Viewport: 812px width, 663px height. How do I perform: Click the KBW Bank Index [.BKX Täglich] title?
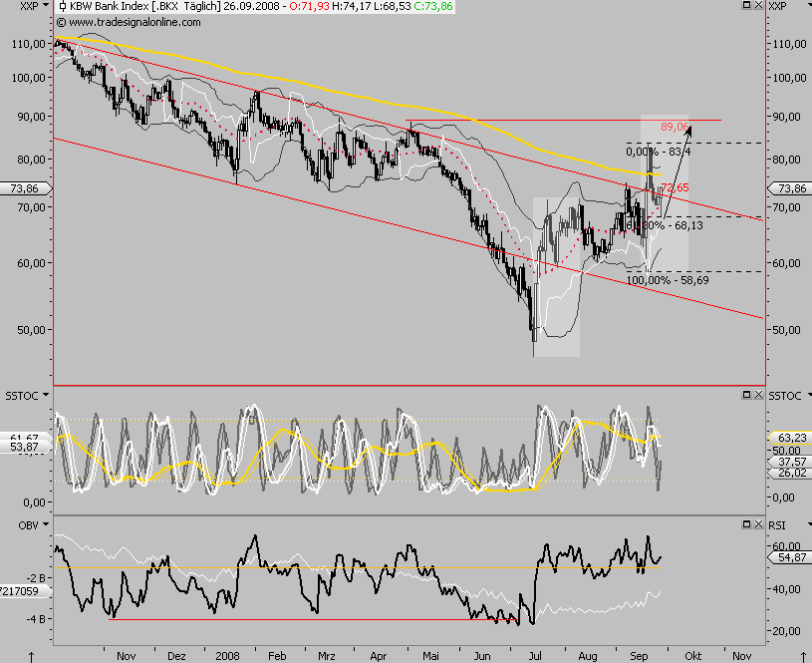[145, 7]
